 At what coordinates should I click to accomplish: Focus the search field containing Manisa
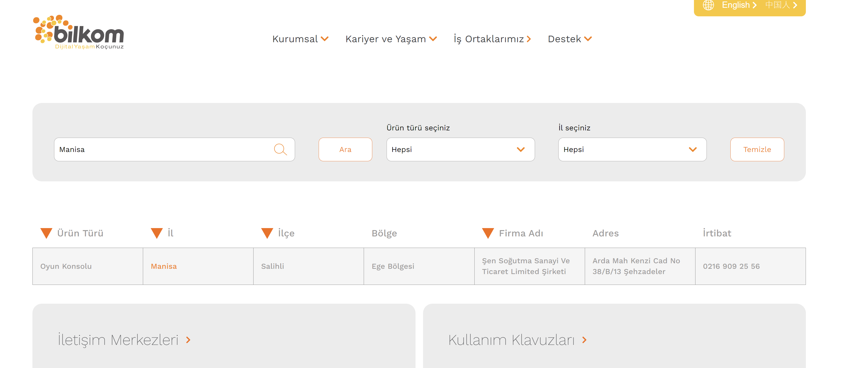174,149
